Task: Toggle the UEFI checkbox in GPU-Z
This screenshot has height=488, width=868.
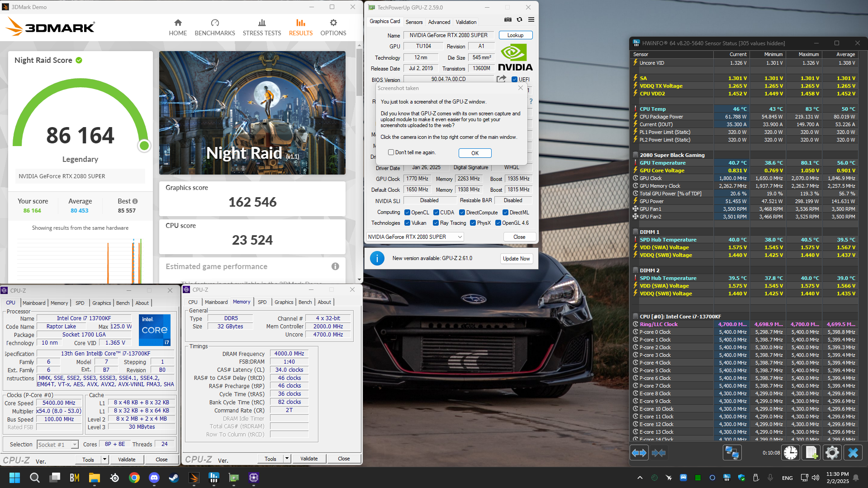Action: point(514,79)
